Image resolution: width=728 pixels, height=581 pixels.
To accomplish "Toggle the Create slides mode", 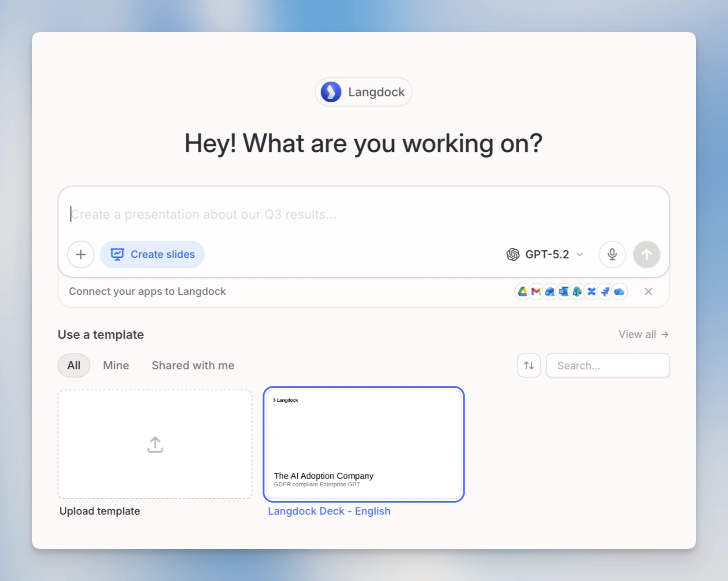I will click(x=152, y=254).
